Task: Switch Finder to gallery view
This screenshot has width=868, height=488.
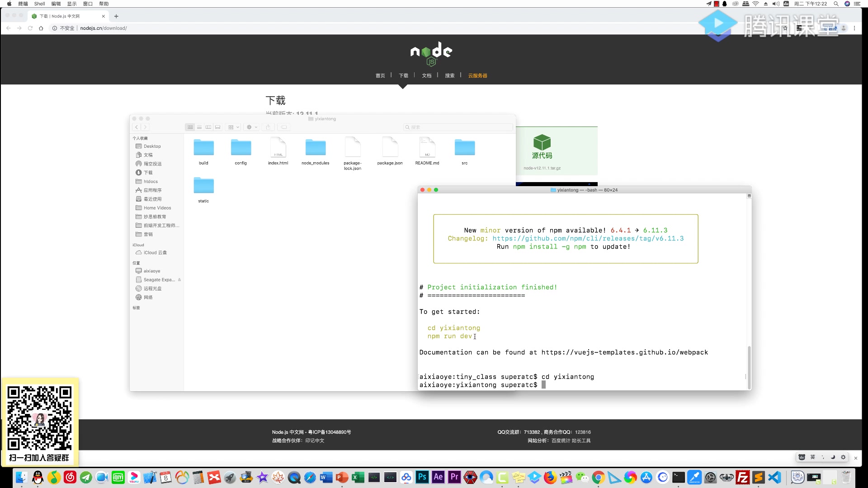Action: [x=217, y=127]
